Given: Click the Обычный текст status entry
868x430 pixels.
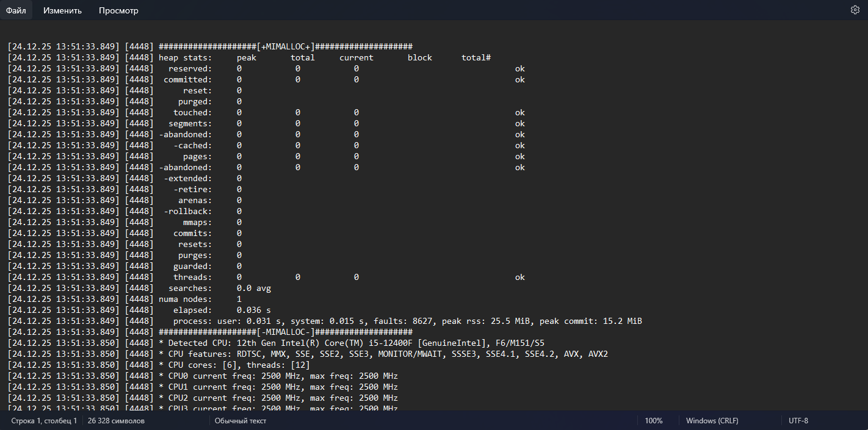Looking at the screenshot, I should 240,421.
